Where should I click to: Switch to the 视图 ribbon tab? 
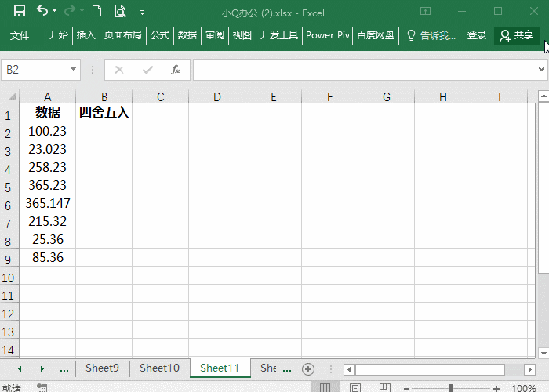click(242, 35)
